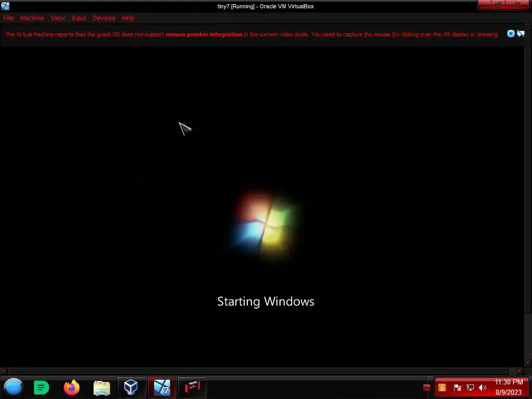Click the horizontal scrollbar left arrow
This screenshot has height=399, width=532.
pos(4,371)
